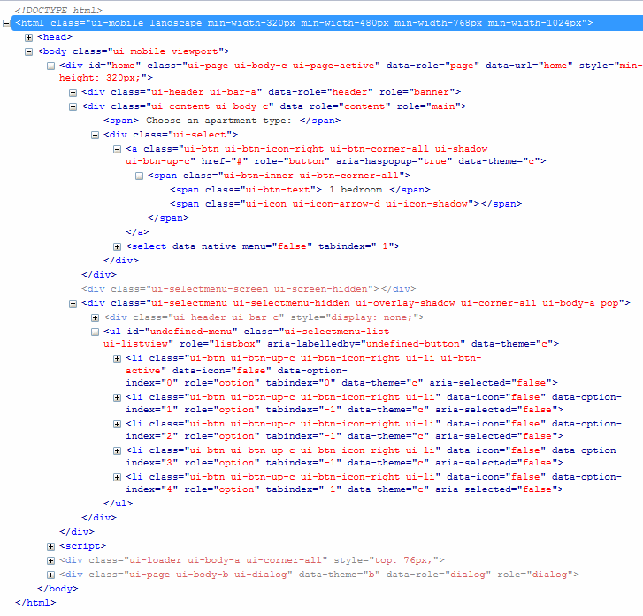Screen dimensions: 643x616
Task: Expand the li with data-option-index="3"
Action: pos(117,451)
